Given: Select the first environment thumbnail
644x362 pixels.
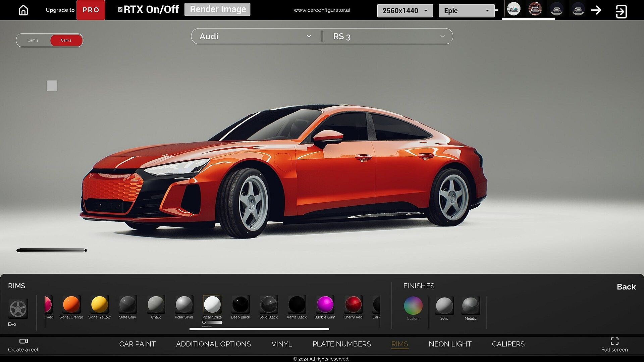Looking at the screenshot, I should coord(513,9).
